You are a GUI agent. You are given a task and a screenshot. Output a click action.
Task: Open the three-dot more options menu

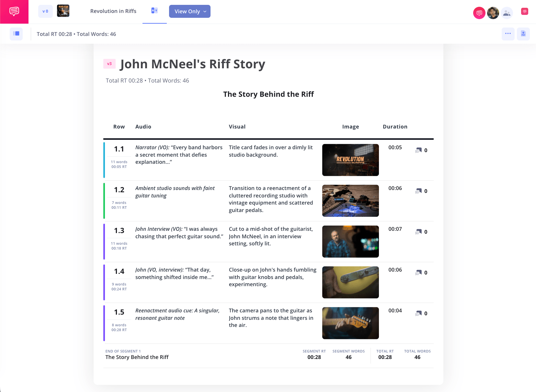(x=508, y=34)
